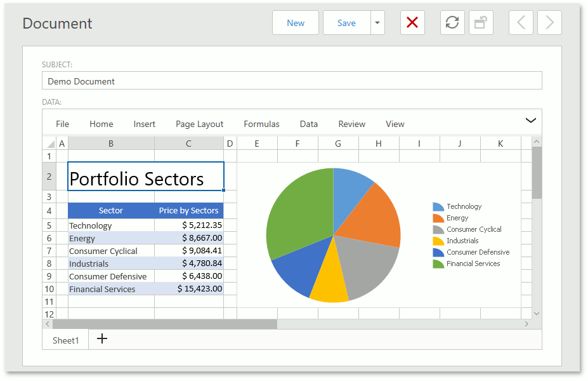This screenshot has height=381, width=588.
Task: Open the File menu
Action: (62, 124)
